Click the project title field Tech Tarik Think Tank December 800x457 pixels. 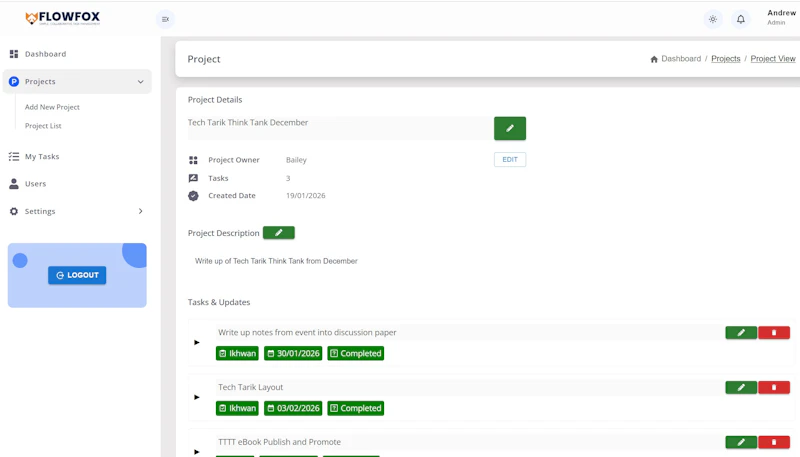click(340, 128)
